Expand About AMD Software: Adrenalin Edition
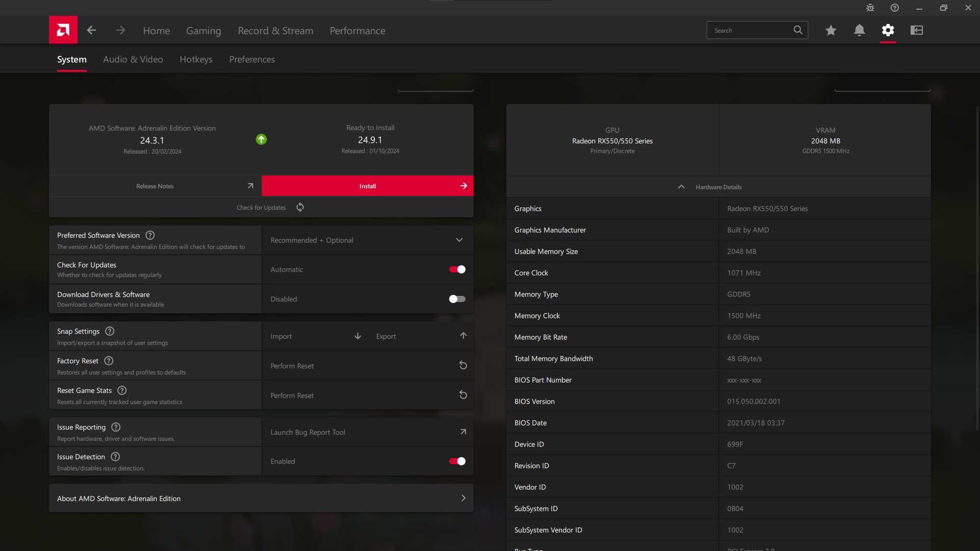This screenshot has height=551, width=980. point(261,498)
